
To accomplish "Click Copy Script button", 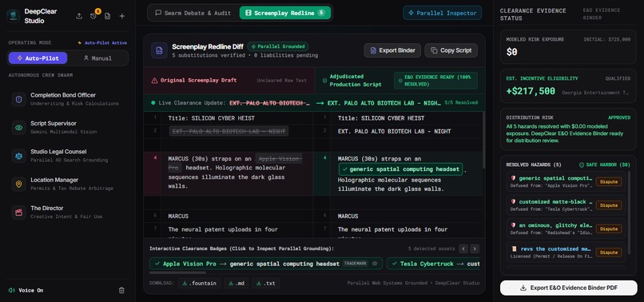I will [451, 50].
